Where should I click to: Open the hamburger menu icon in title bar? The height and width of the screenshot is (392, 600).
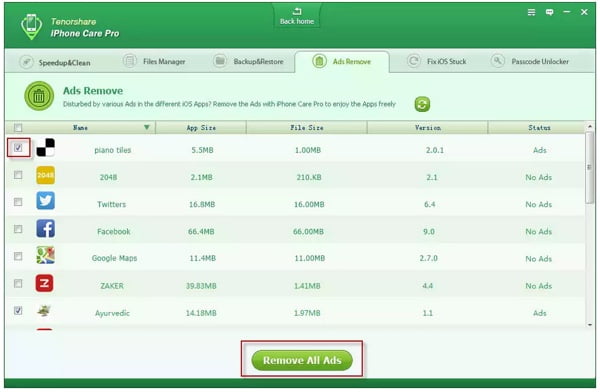click(532, 13)
